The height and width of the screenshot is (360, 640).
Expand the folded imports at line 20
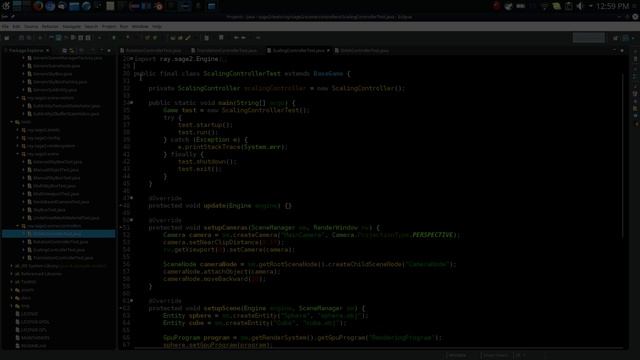(x=131, y=59)
